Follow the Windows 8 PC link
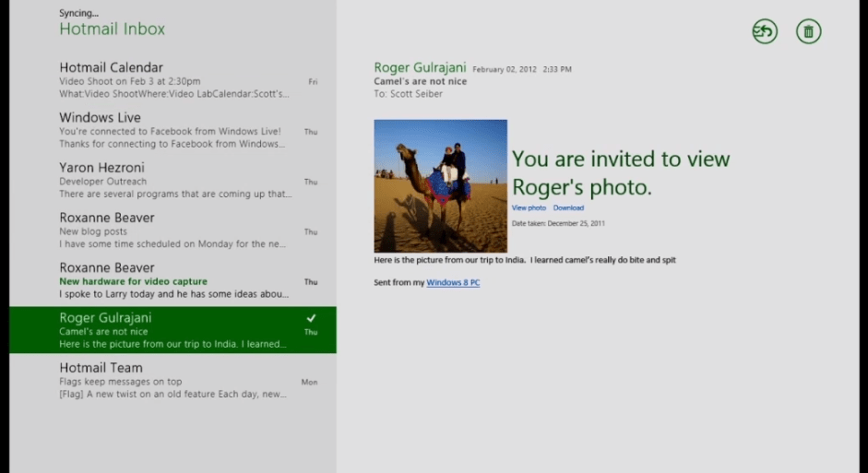 coord(453,283)
